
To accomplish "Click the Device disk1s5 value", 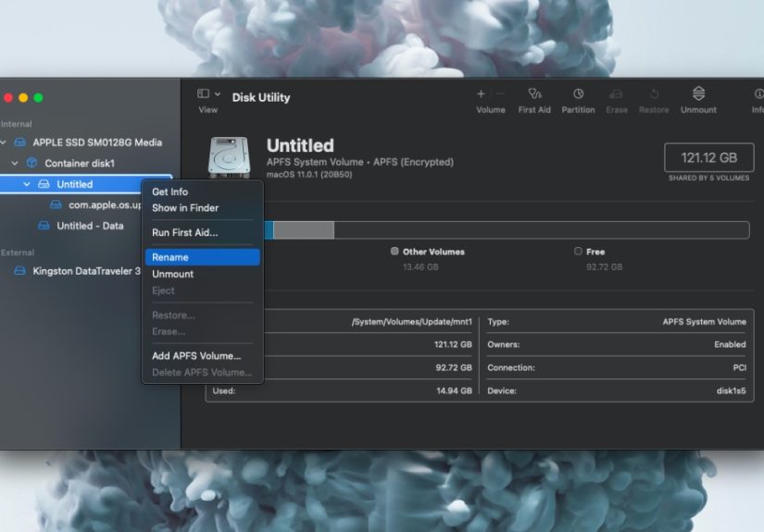I will (x=731, y=390).
